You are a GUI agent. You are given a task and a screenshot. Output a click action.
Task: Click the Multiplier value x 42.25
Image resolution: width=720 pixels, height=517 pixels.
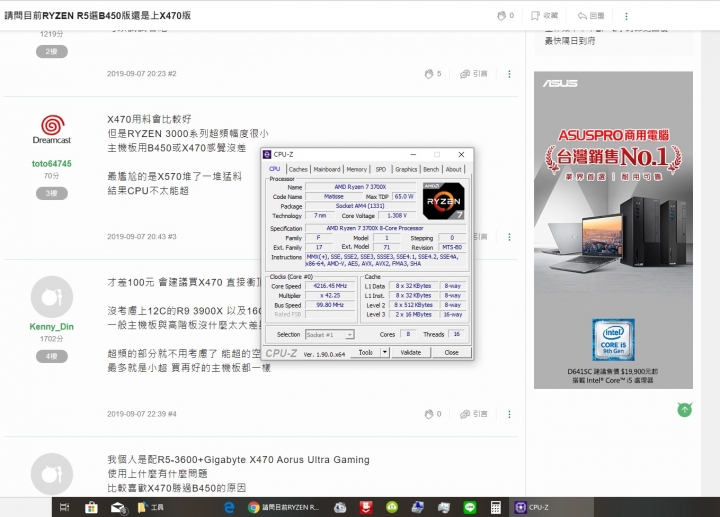pyautogui.click(x=331, y=296)
